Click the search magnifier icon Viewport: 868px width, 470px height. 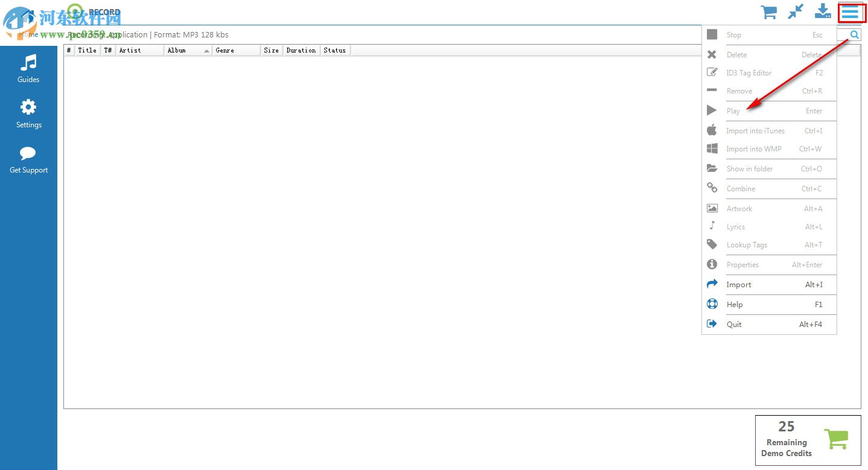point(855,35)
